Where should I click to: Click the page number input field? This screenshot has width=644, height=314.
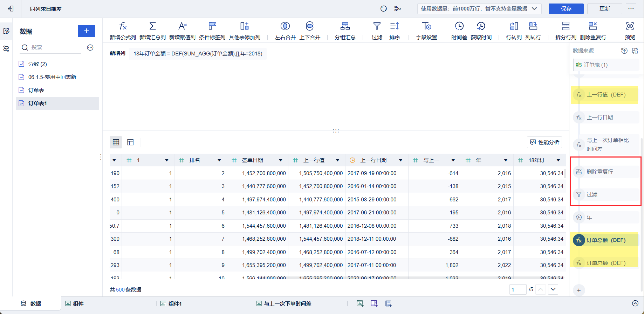(518, 289)
